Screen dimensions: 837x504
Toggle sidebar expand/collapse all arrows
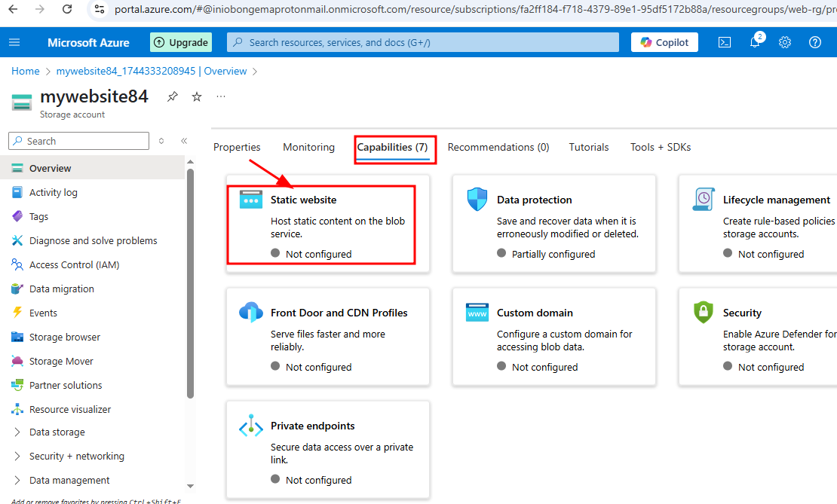161,141
